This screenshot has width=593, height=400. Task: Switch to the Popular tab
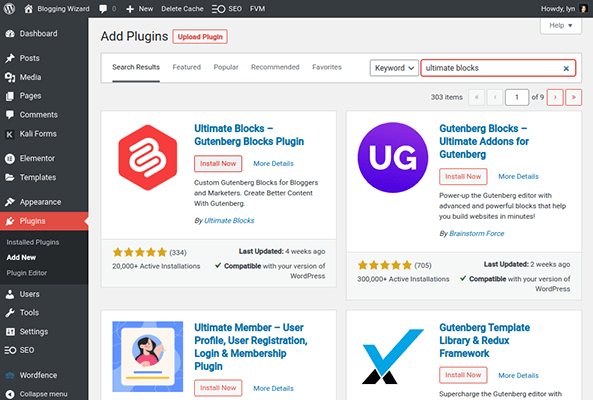[x=226, y=67]
